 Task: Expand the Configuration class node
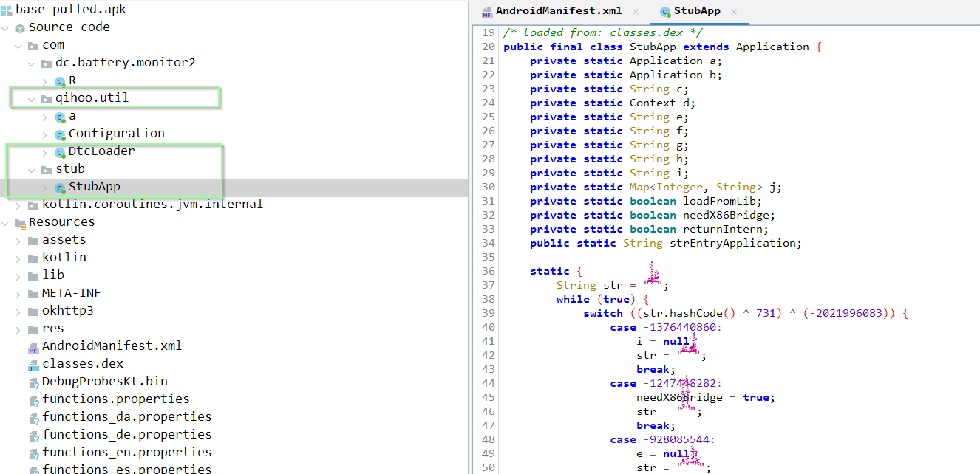pos(45,134)
